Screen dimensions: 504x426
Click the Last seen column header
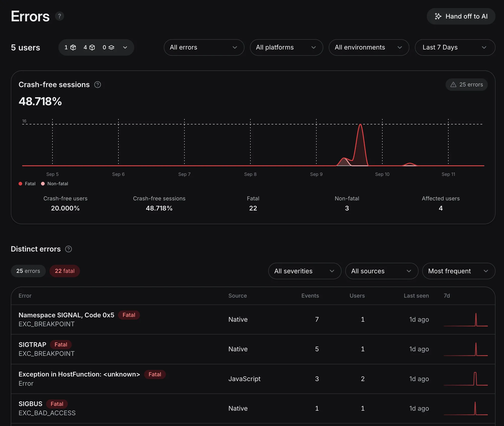coord(416,296)
